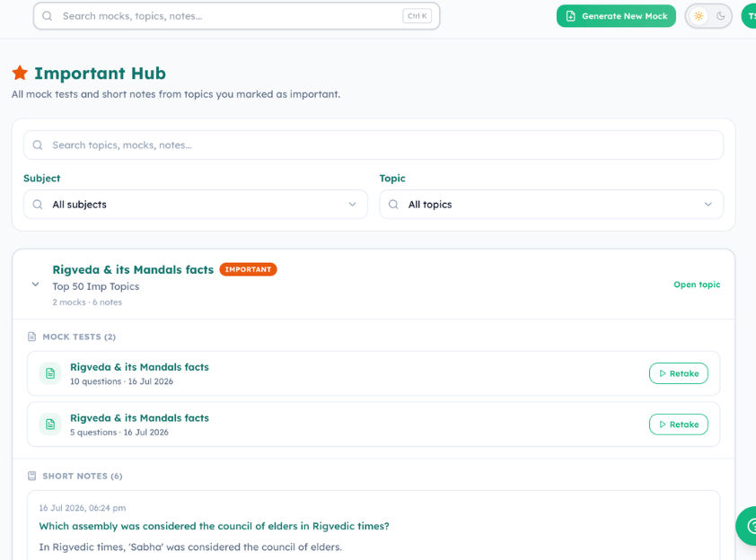Open the All subjects dropdown
The width and height of the screenshot is (756, 560).
195,205
